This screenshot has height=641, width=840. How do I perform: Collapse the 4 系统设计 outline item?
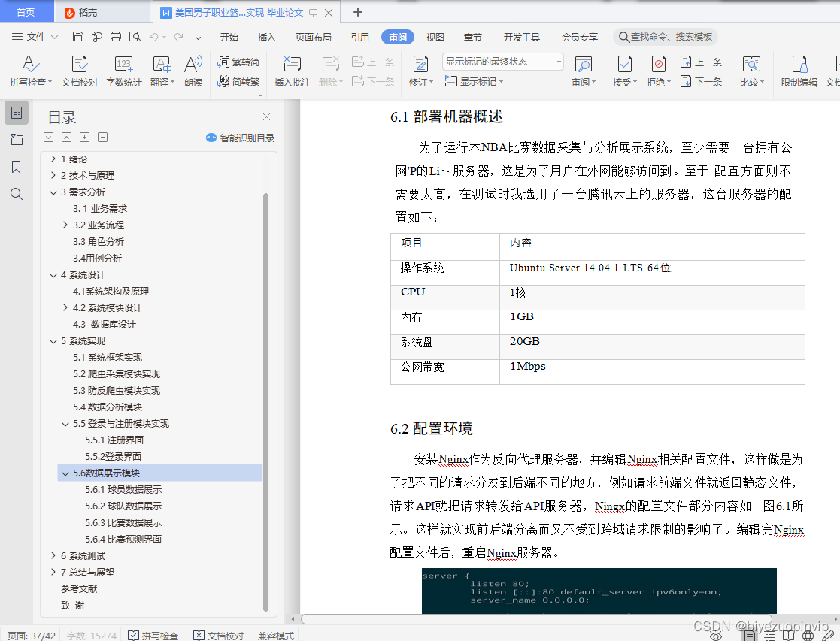coord(53,275)
